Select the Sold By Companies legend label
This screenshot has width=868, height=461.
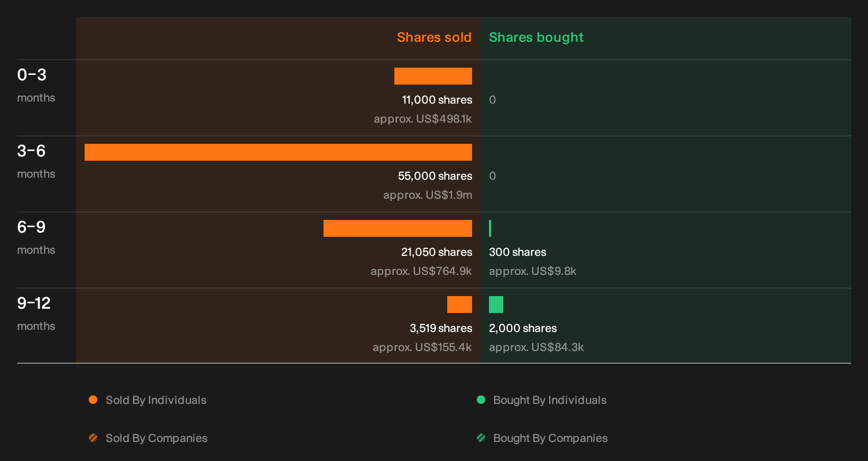tap(156, 438)
